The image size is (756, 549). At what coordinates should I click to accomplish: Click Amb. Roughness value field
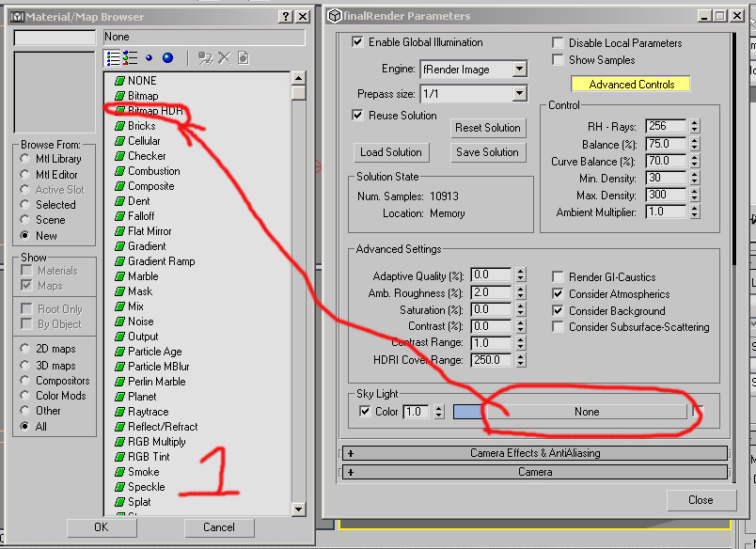(491, 292)
